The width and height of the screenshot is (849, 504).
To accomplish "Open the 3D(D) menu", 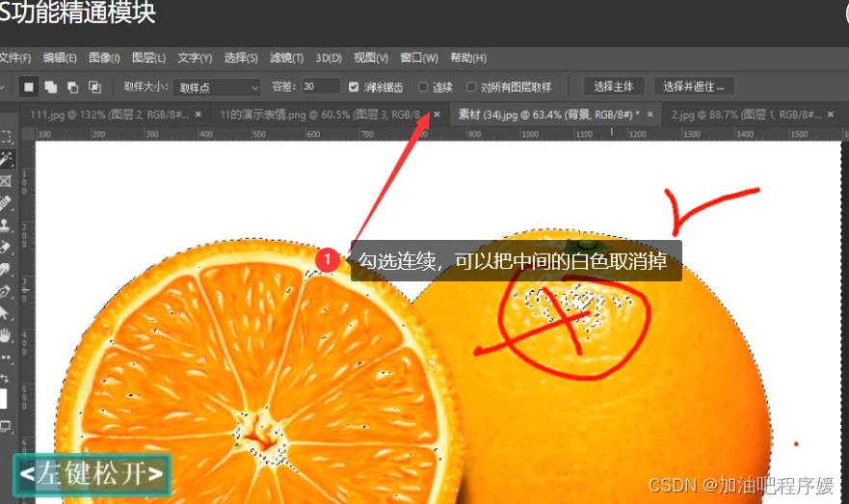I will pyautogui.click(x=329, y=58).
